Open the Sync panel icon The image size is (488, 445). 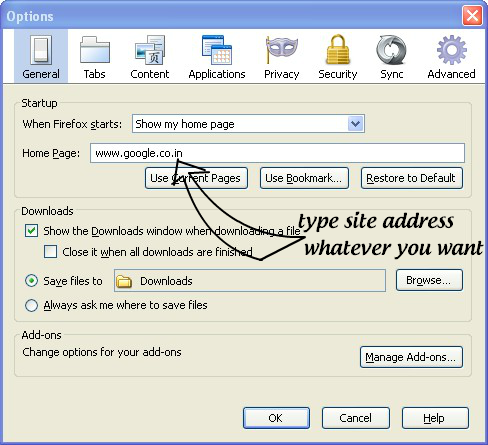[x=392, y=56]
